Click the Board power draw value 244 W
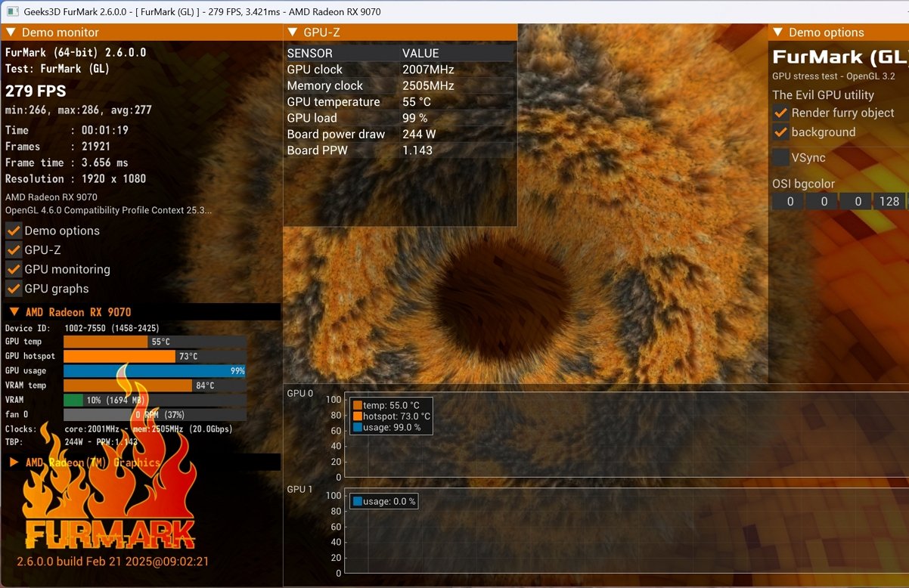This screenshot has height=588, width=909. pyautogui.click(x=418, y=135)
